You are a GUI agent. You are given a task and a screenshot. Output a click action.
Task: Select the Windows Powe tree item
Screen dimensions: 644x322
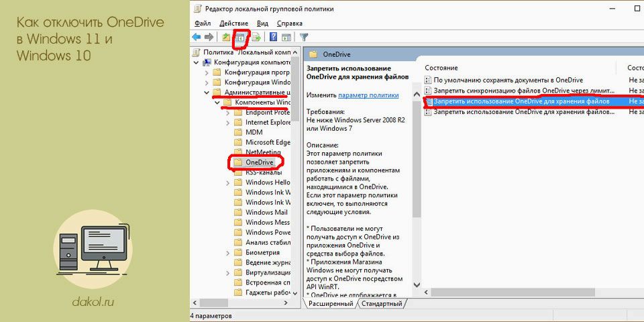pos(268,233)
